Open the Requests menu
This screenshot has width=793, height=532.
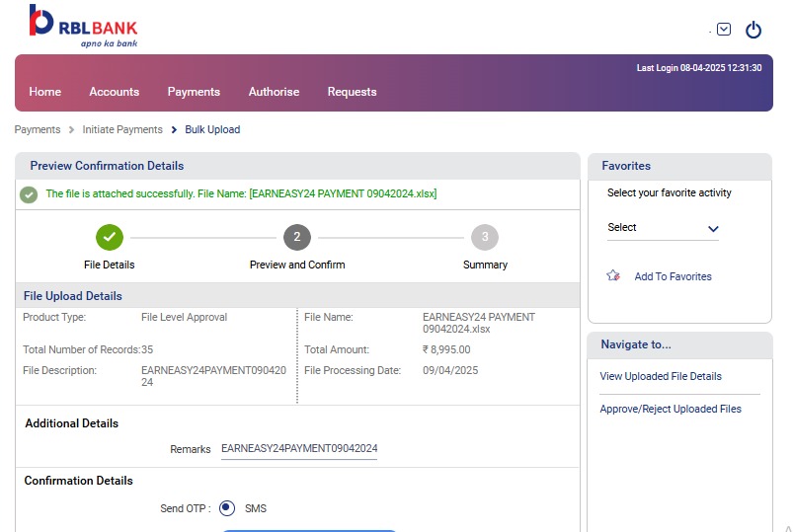pyautogui.click(x=352, y=92)
